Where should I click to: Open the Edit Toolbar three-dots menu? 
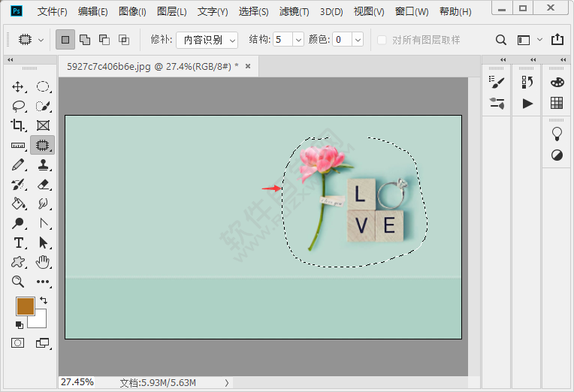pos(43,282)
